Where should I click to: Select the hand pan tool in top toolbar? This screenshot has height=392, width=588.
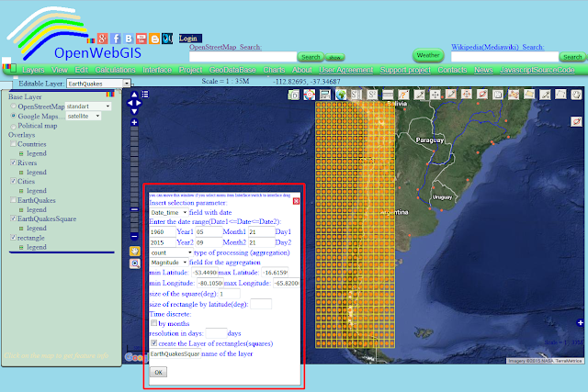click(x=576, y=95)
